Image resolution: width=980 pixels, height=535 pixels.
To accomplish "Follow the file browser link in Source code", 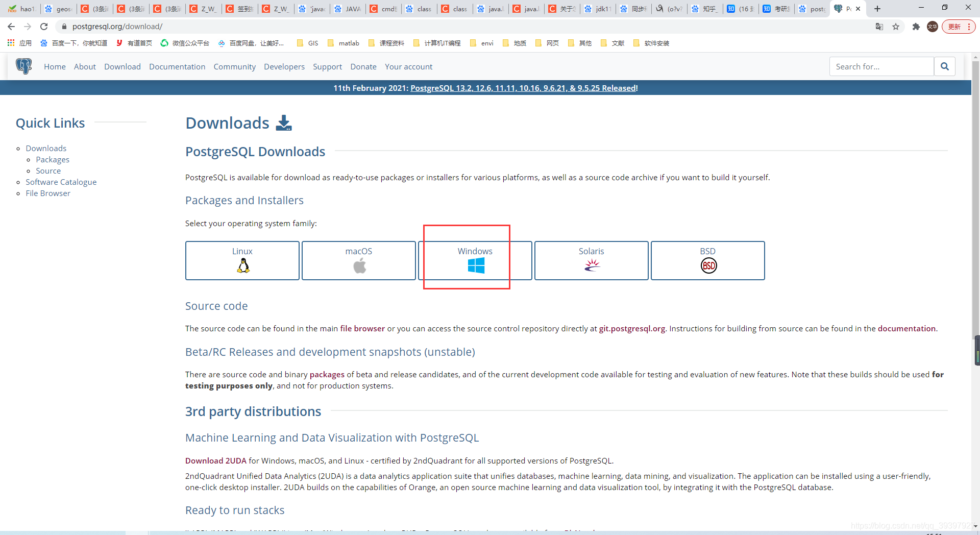I will pyautogui.click(x=362, y=328).
